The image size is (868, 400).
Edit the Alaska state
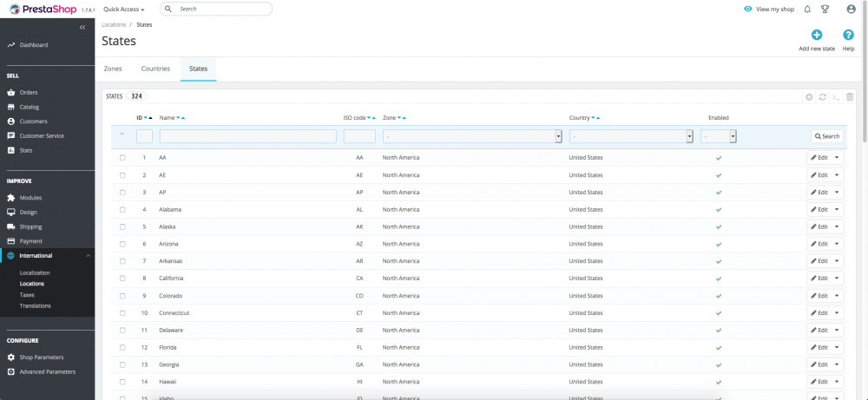pos(819,226)
